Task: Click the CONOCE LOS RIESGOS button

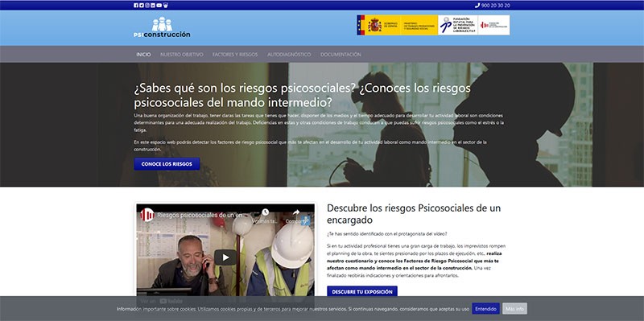Action: pyautogui.click(x=167, y=164)
